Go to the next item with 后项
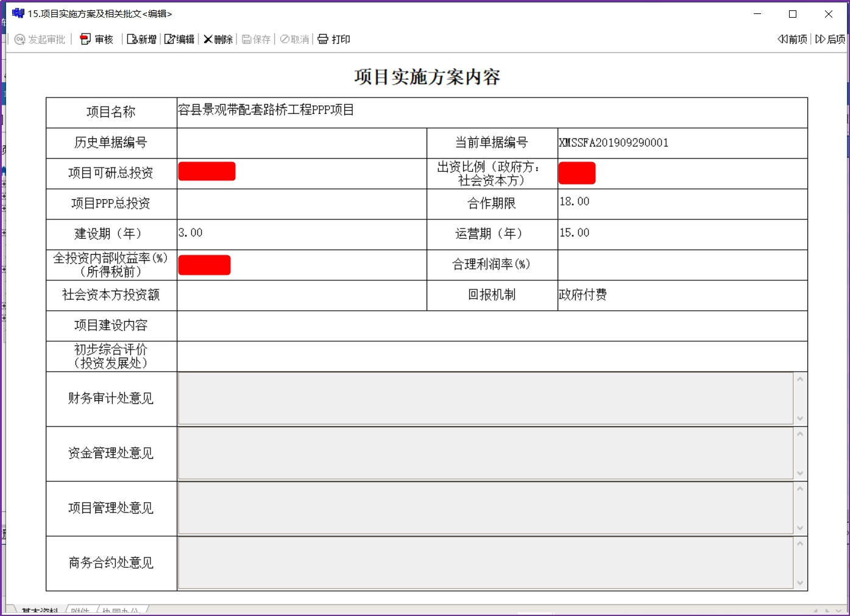Screen dimensions: 850x616 830,40
